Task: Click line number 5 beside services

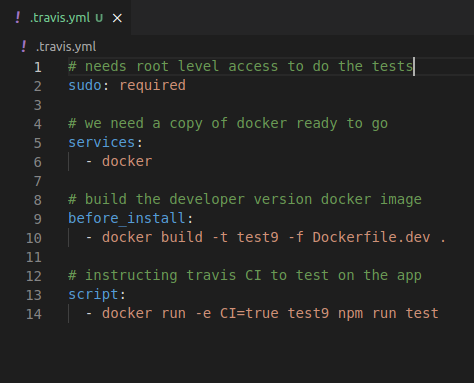Action: 38,143
